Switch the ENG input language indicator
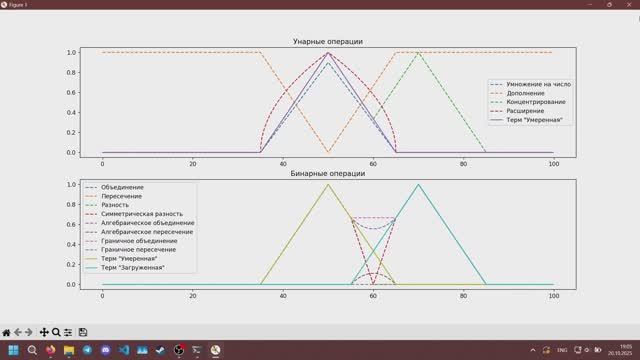 pyautogui.click(x=562, y=350)
